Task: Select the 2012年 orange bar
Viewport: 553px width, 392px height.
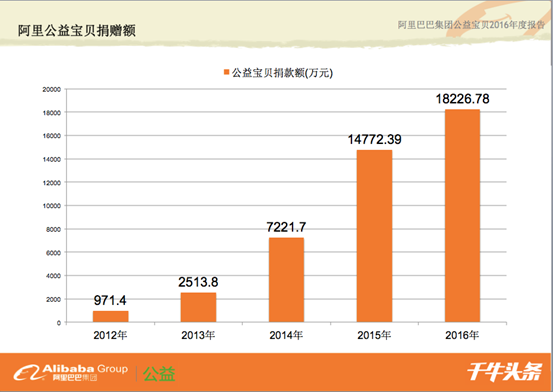Action: (x=110, y=316)
